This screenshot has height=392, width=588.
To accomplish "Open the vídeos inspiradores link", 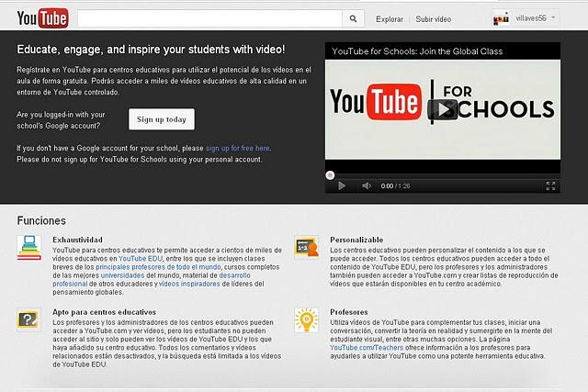I will click(x=189, y=284).
